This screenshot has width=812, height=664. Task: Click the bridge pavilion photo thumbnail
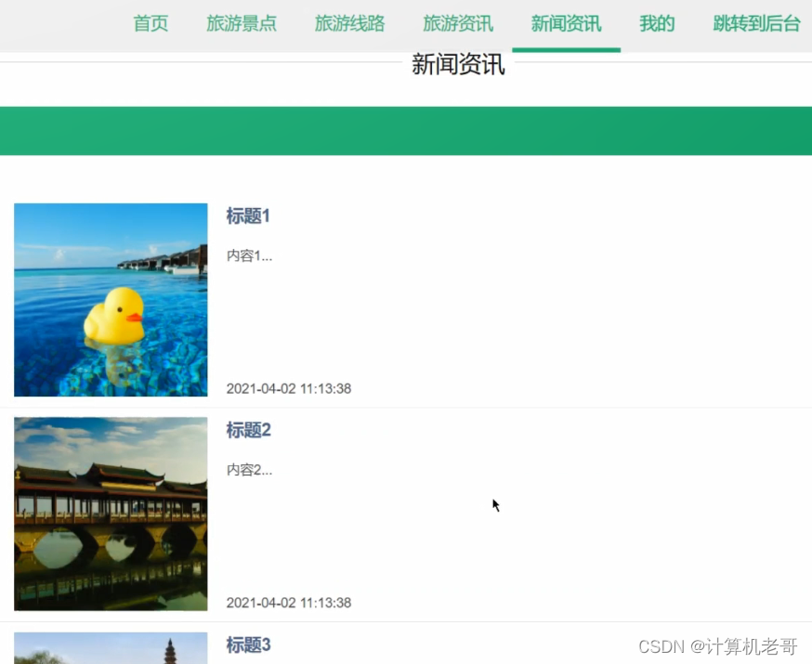click(110, 514)
